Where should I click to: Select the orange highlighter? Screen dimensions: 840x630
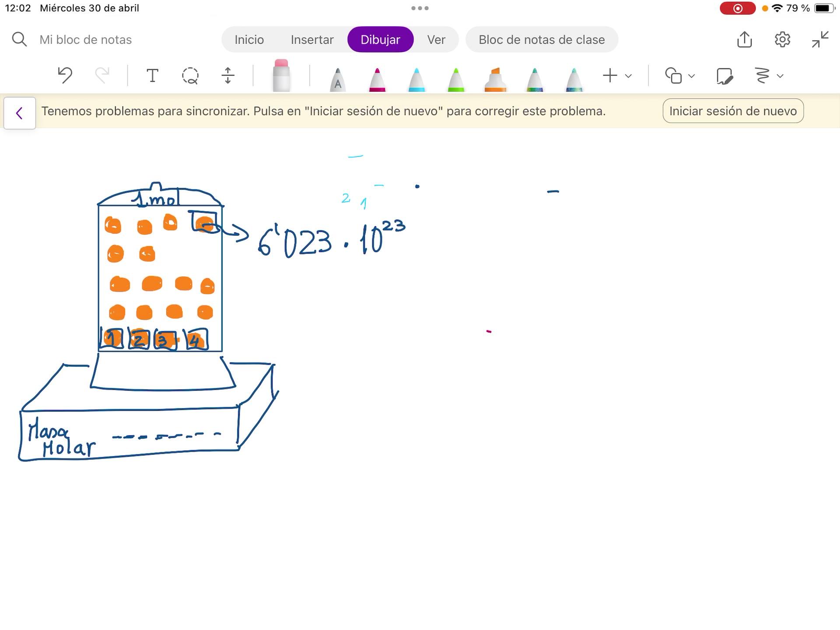pyautogui.click(x=495, y=80)
